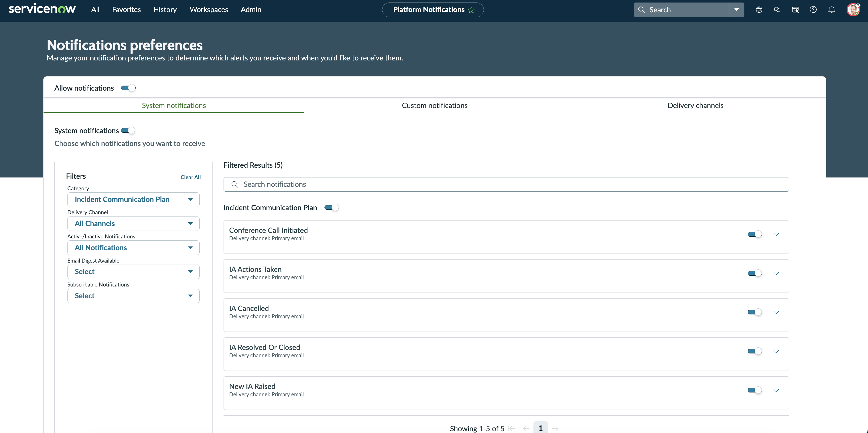This screenshot has width=868, height=433.
Task: Open the globe scope selector icon
Action: [759, 10]
